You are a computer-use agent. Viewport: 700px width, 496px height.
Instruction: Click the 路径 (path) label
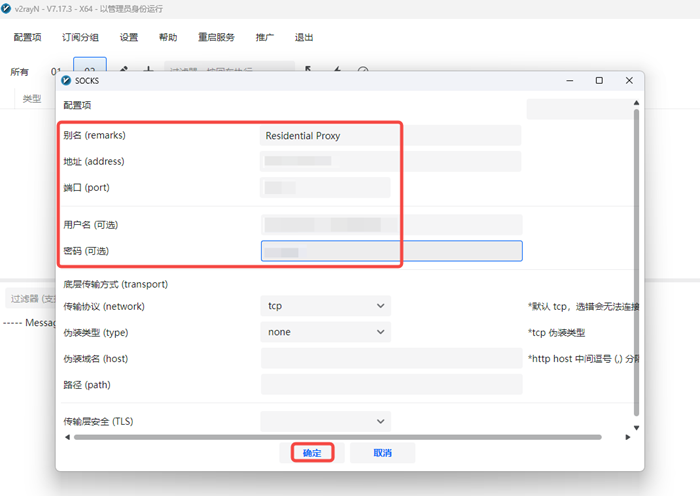click(87, 385)
